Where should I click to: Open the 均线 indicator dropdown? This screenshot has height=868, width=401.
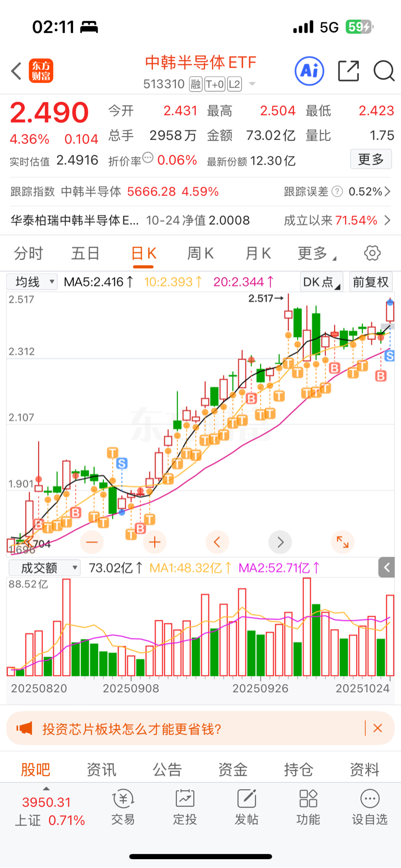(32, 282)
